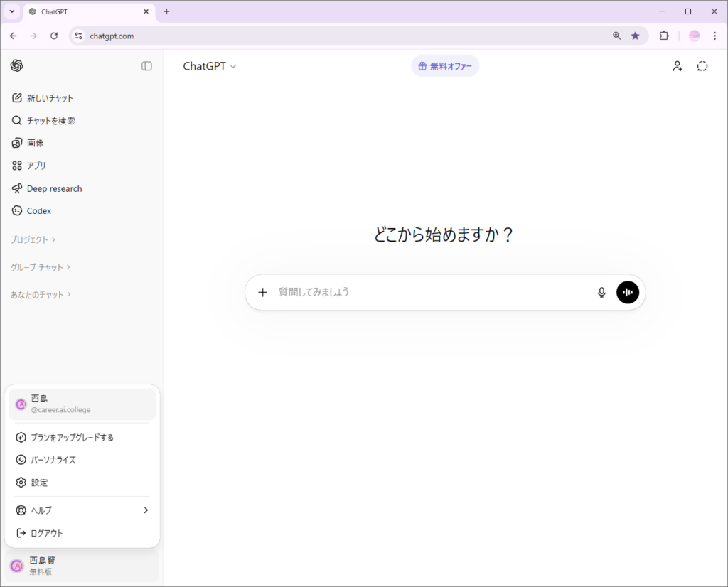Collapse the sidebar with the panel toggle
Viewport: 728px width, 587px height.
coord(146,66)
